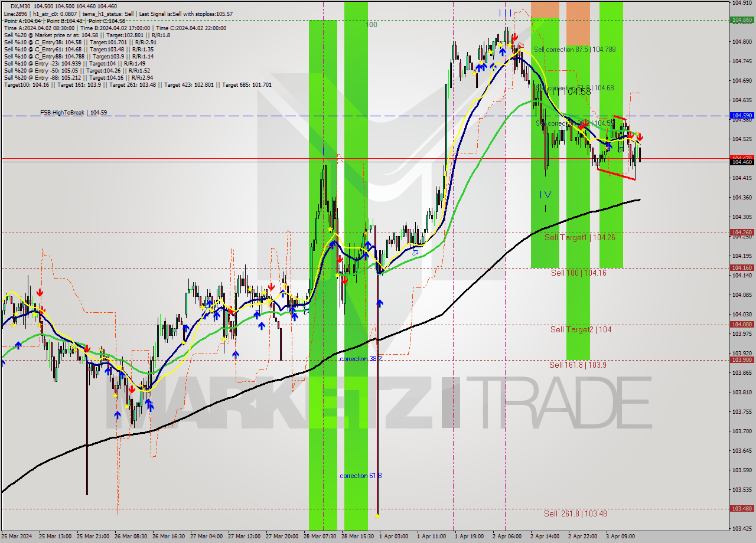This screenshot has height=543, width=756.
Task: Click 'Sell Target2 | 104' label
Action: point(581,329)
